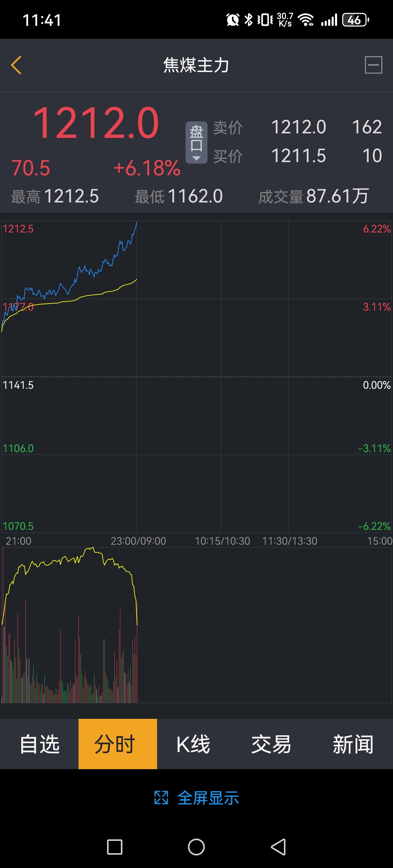393x868 pixels.
Task: Tap the 成交量 87.61万 volume value
Action: tap(338, 196)
